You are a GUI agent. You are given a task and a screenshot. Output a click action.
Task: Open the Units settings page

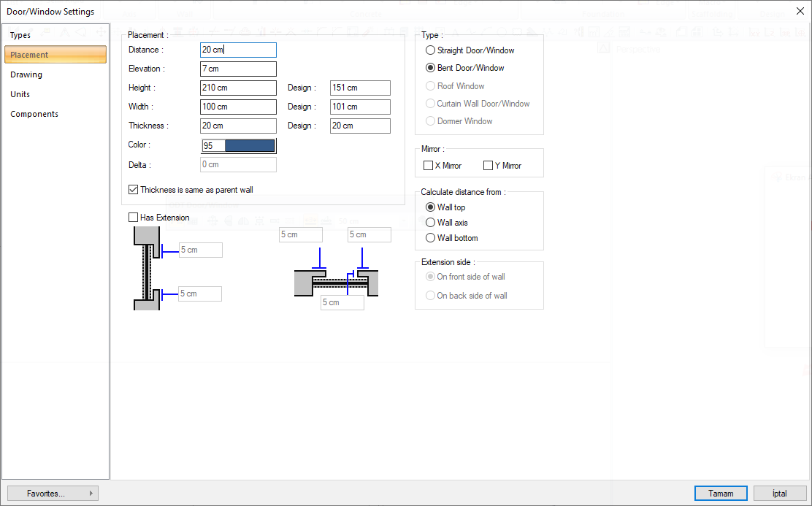(20, 94)
